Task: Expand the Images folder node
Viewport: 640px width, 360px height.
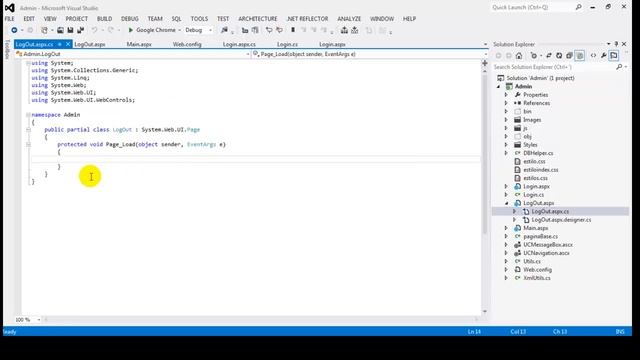Action: pyautogui.click(x=506, y=120)
